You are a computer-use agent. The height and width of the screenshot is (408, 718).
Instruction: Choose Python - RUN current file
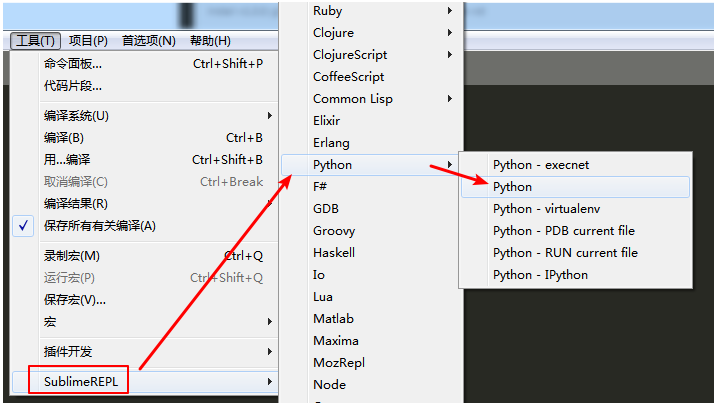pyautogui.click(x=565, y=253)
